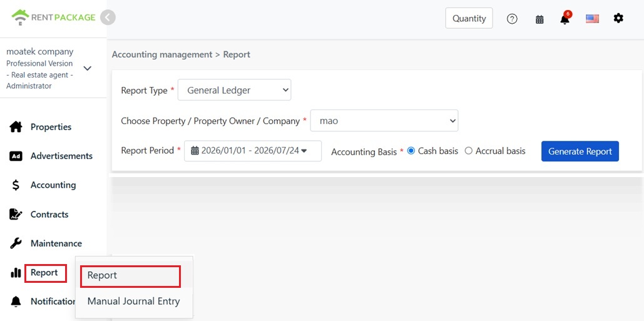Open Property / Owner / Company dropdown
Image resolution: width=644 pixels, height=321 pixels.
click(x=384, y=121)
